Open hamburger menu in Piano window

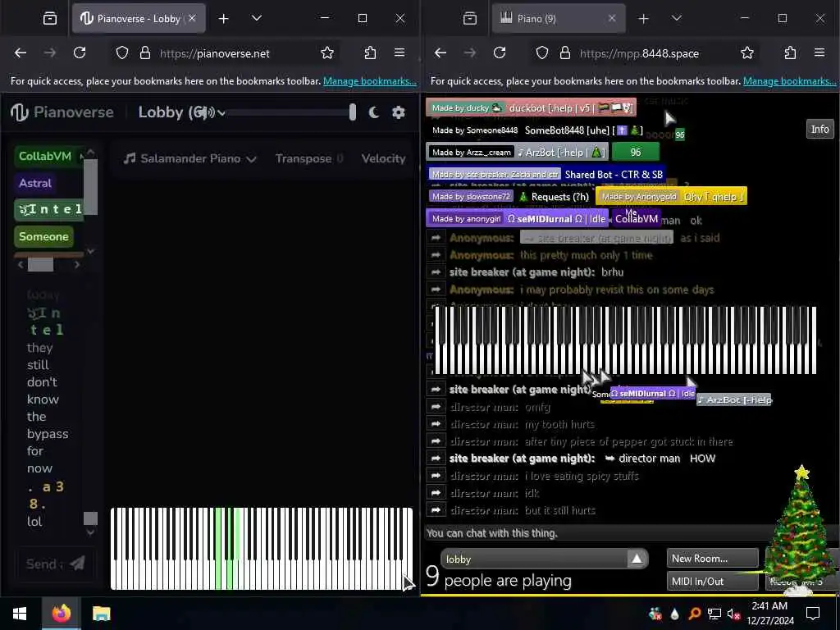click(819, 52)
